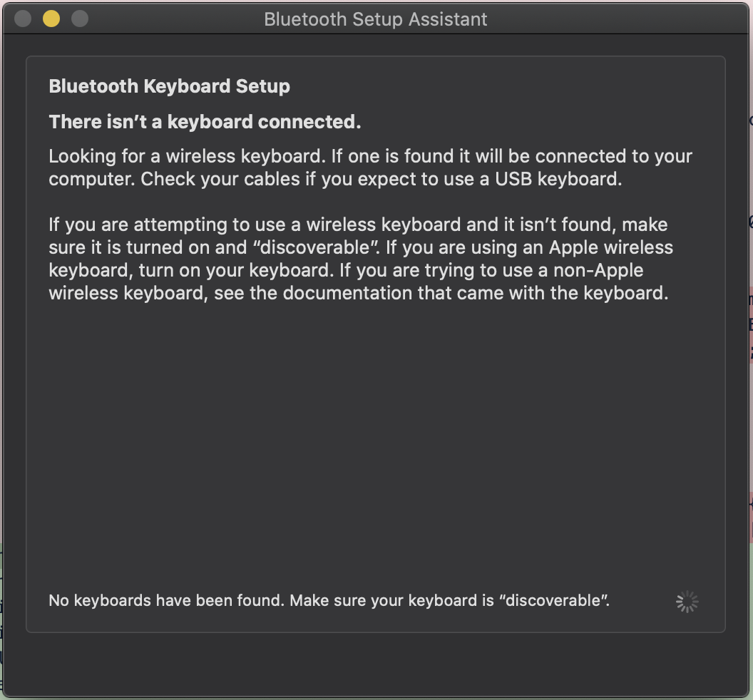Click the line starting "sure it is turned on"
The width and height of the screenshot is (753, 700).
(x=361, y=248)
